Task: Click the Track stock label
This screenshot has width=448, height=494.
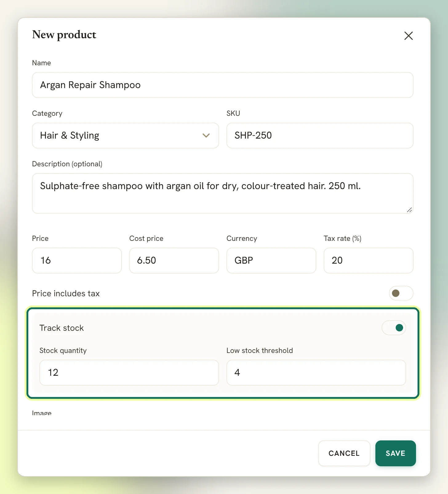Action: [62, 328]
